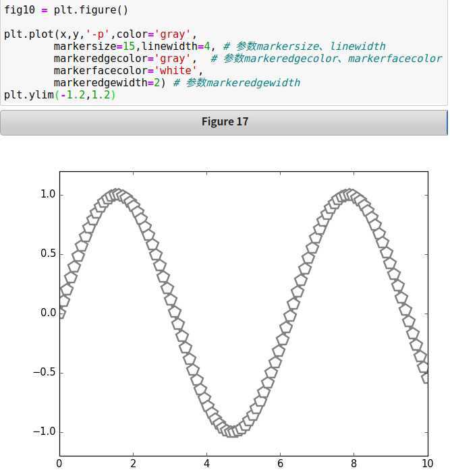Screen dimensions: 450x476
Task: Click the x-axis label 8
Action: (x=354, y=464)
